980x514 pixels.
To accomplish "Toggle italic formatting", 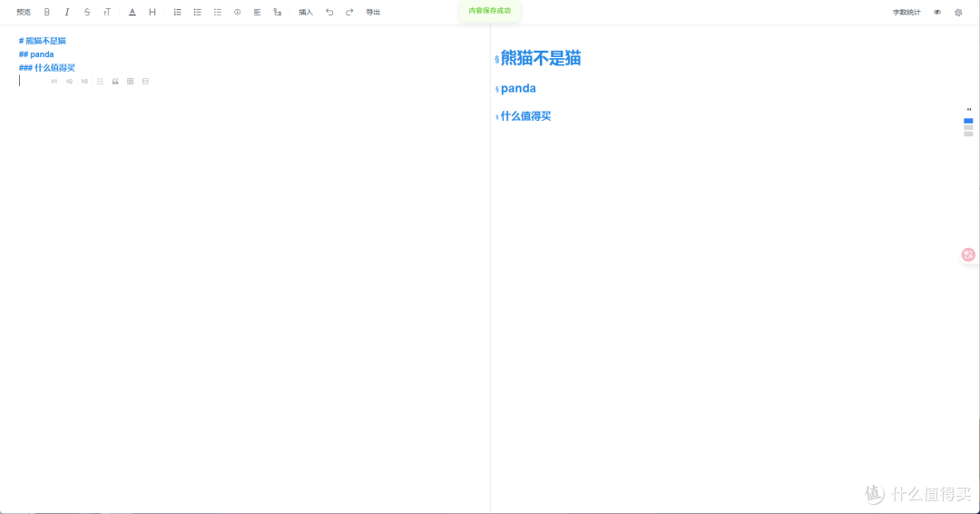I will point(67,12).
